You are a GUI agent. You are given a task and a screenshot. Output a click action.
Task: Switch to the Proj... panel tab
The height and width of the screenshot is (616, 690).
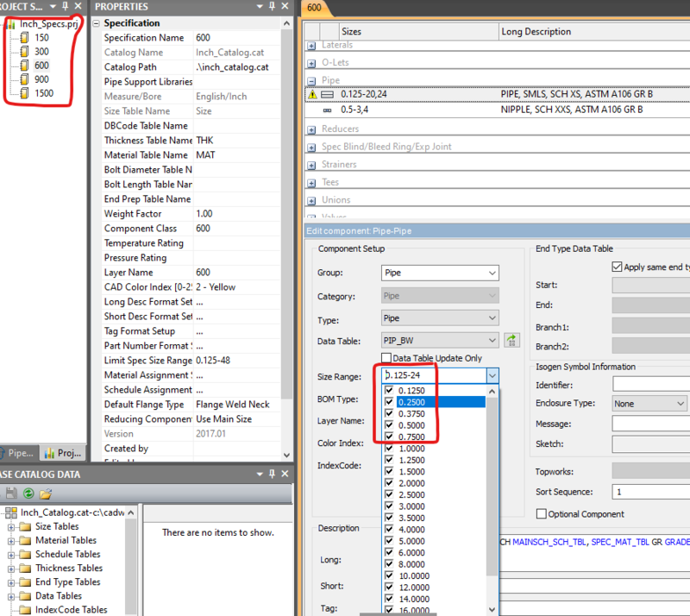[x=62, y=453]
